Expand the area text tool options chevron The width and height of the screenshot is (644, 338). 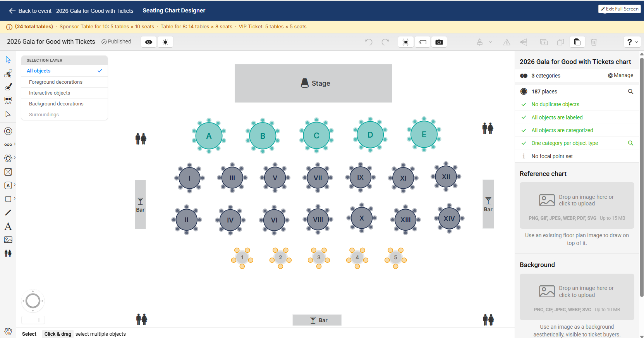tap(15, 185)
